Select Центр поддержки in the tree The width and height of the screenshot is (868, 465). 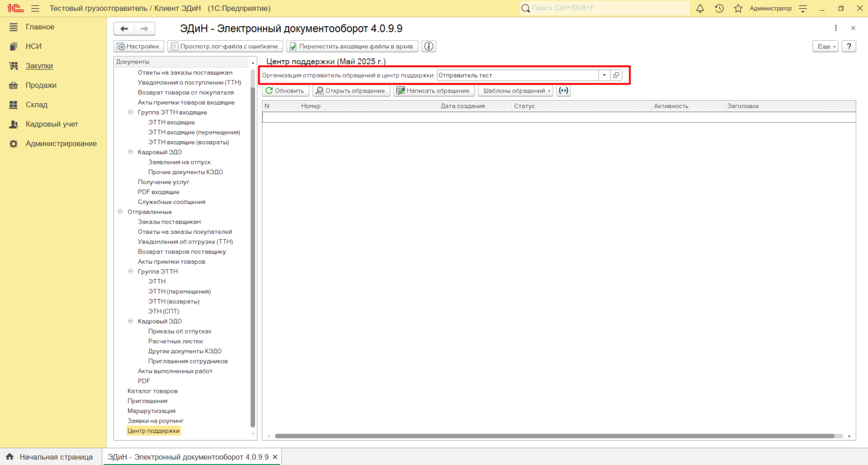pyautogui.click(x=154, y=431)
